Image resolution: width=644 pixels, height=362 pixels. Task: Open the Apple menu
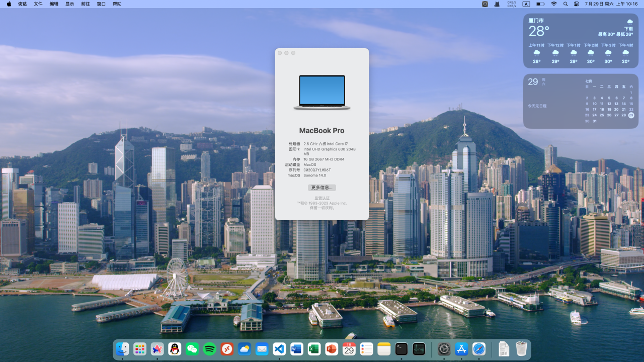[9, 4]
